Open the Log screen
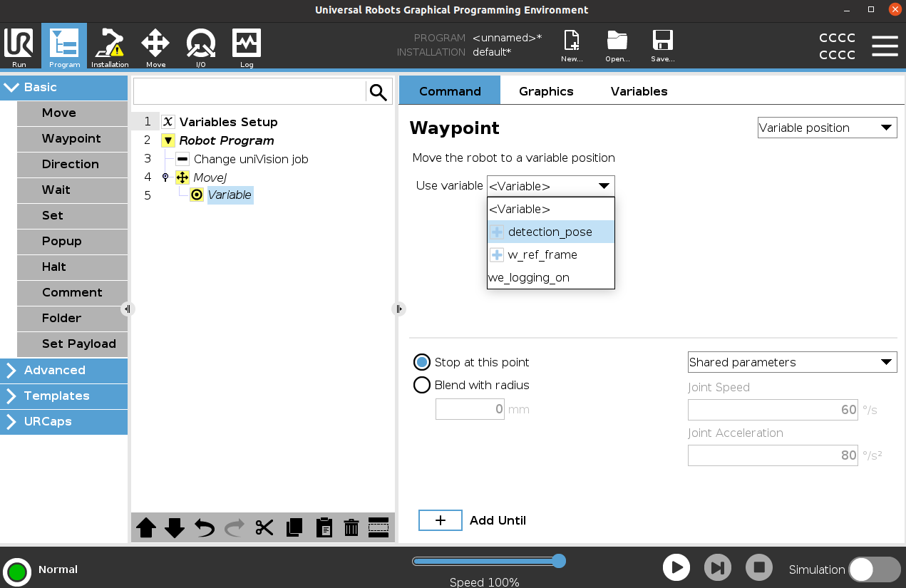Screen dimensions: 906x588 click(247, 48)
